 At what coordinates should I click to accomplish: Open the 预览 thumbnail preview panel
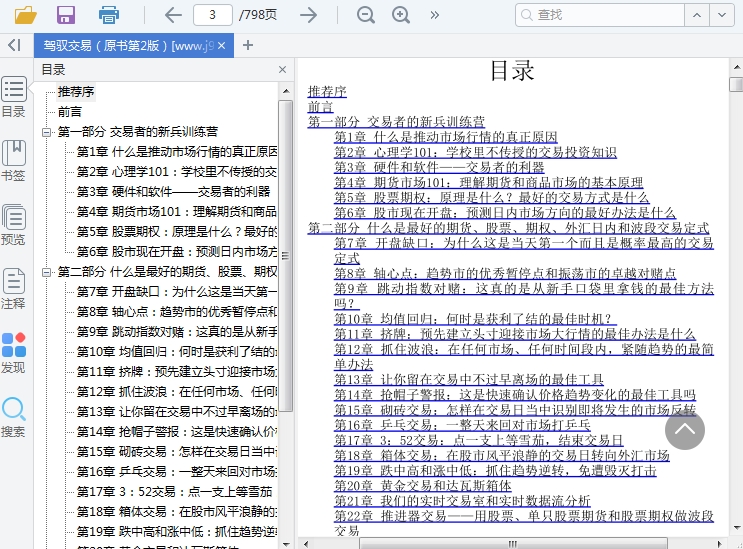pyautogui.click(x=14, y=224)
